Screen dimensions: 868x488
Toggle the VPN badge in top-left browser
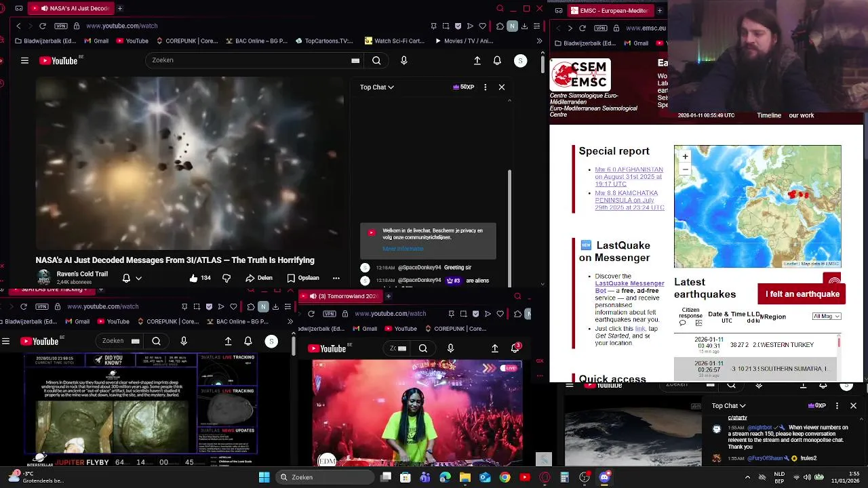tap(61, 26)
